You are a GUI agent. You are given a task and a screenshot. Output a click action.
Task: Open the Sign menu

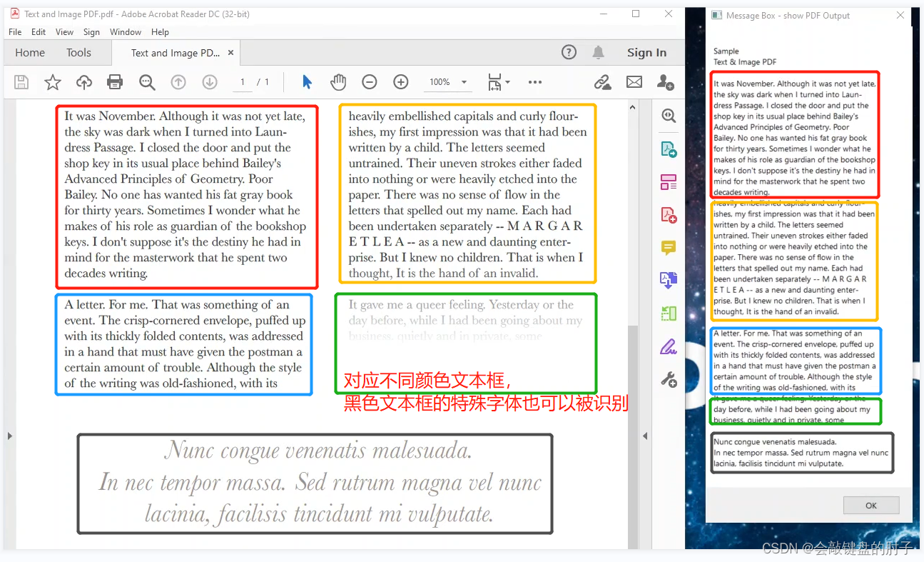[91, 32]
